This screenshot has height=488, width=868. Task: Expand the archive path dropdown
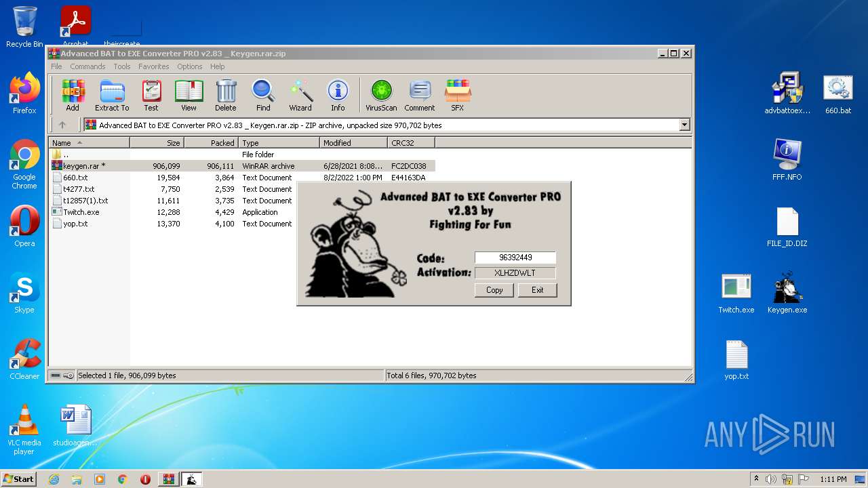click(x=684, y=125)
